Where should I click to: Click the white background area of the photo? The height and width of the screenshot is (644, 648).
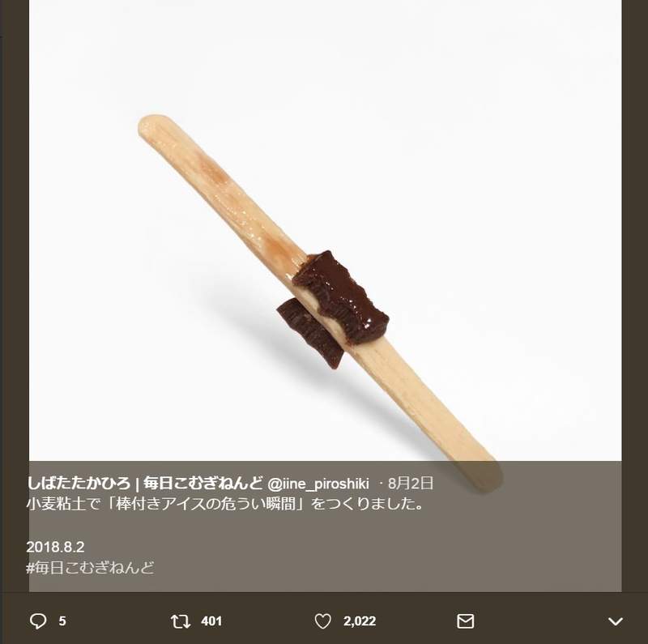(x=486, y=162)
